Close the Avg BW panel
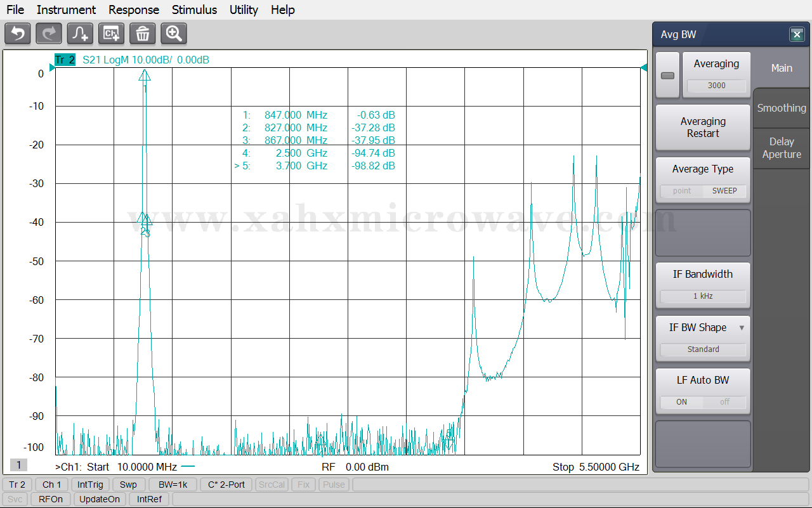The image size is (812, 508). pos(797,35)
